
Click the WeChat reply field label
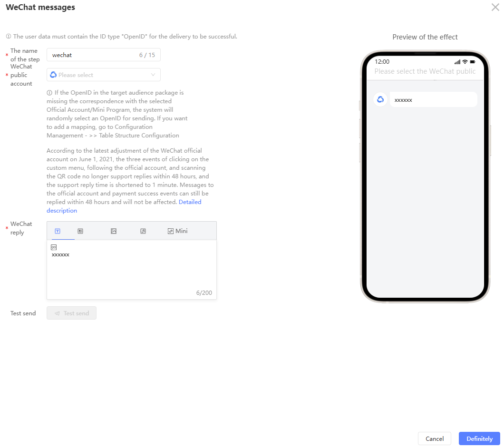click(21, 228)
